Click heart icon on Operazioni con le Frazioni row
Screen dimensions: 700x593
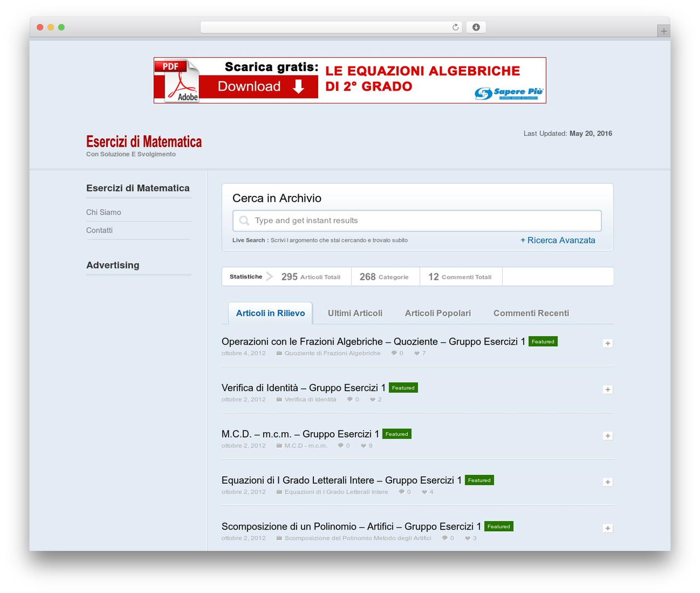[x=417, y=353]
